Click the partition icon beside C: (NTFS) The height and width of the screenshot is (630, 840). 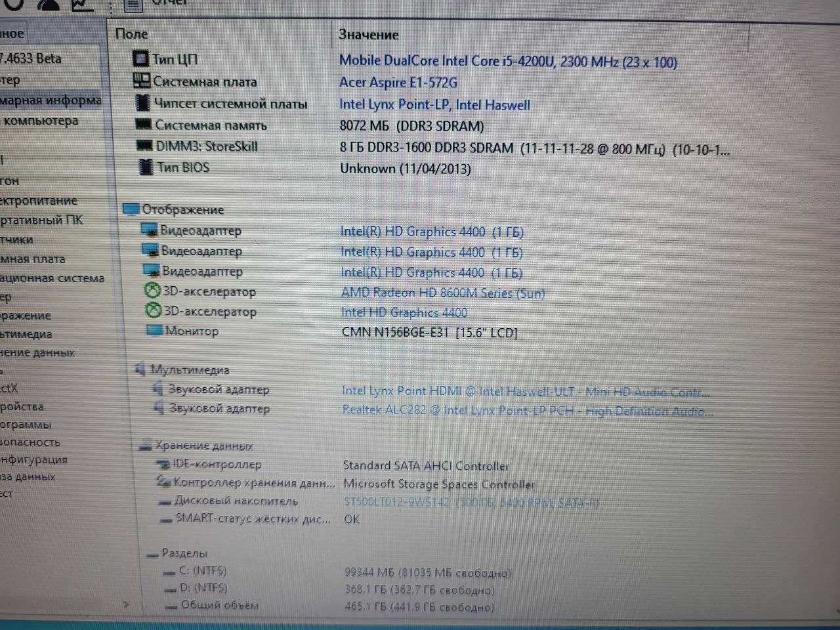point(169,572)
